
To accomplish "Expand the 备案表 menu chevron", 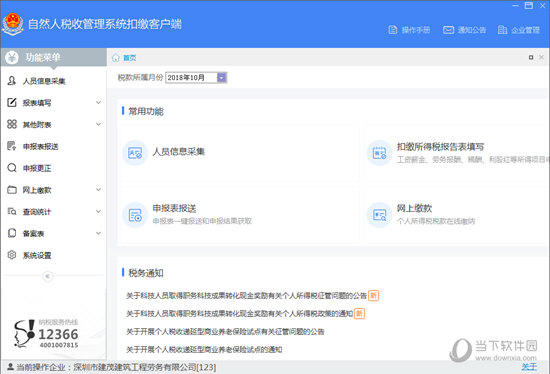I will point(99,233).
